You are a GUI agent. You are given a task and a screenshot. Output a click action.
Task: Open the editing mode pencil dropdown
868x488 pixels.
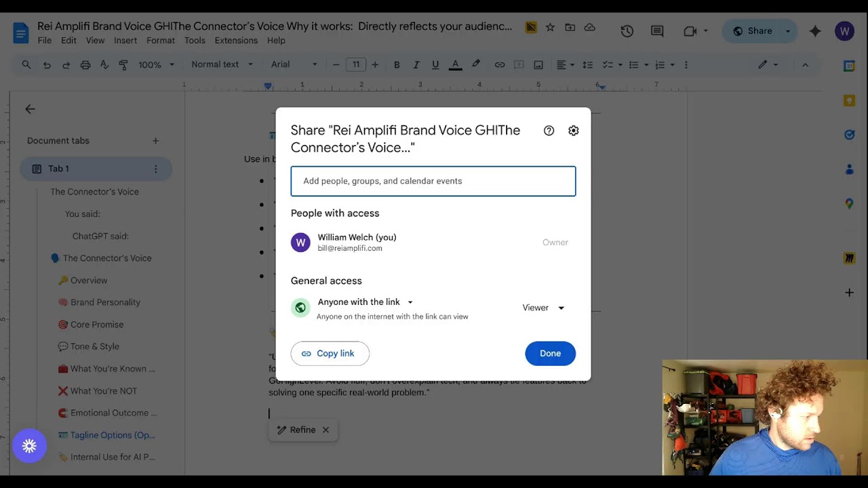(x=768, y=65)
